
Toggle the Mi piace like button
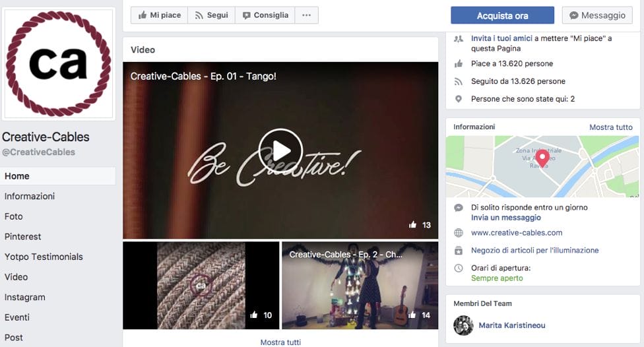tap(159, 15)
